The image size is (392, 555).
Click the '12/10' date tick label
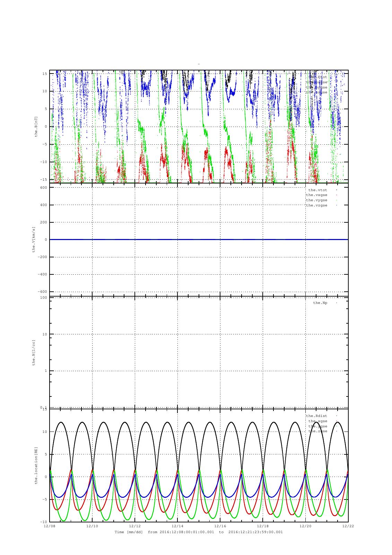click(92, 526)
